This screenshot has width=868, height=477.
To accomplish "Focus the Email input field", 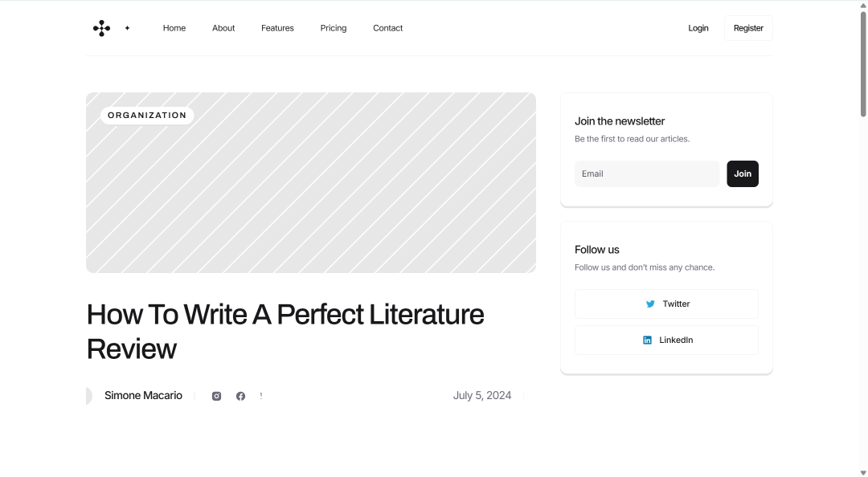I will (646, 173).
